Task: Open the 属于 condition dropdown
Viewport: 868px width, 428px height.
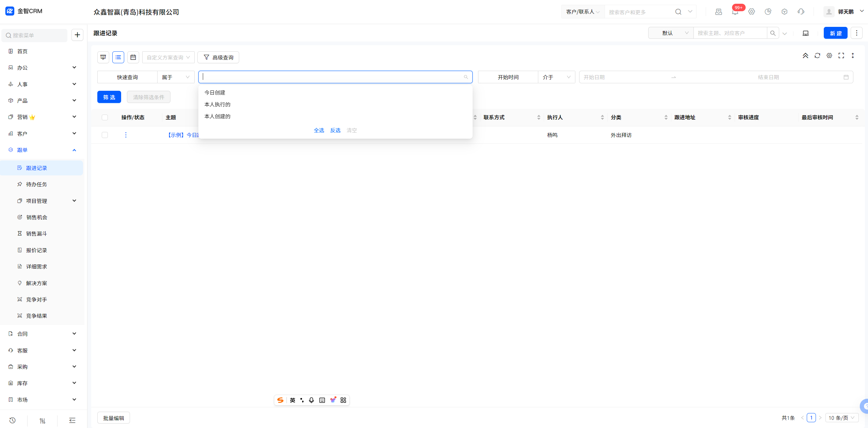Action: pos(176,77)
